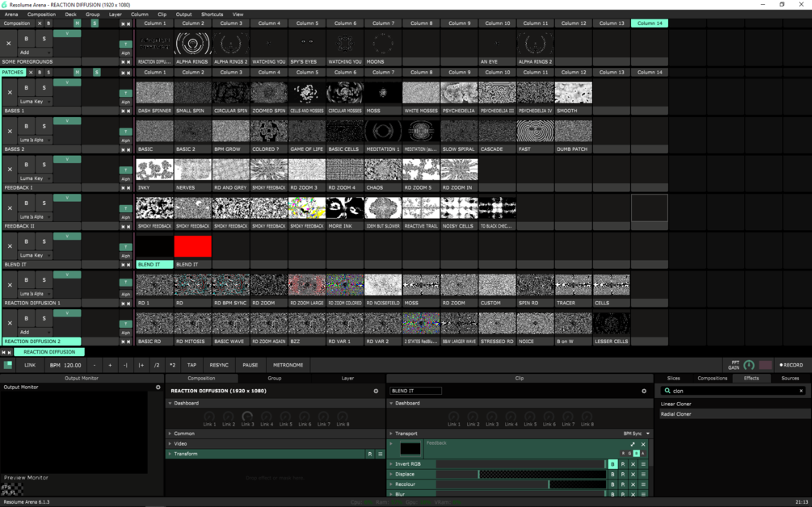Toggle the blue B channel on Feedback
The width and height of the screenshot is (812, 507).
click(637, 453)
